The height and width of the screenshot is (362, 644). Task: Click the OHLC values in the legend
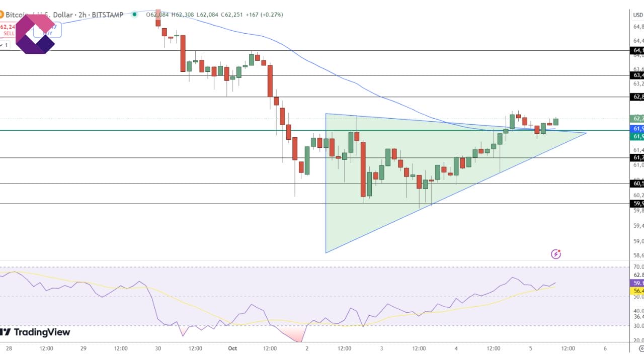(214, 15)
